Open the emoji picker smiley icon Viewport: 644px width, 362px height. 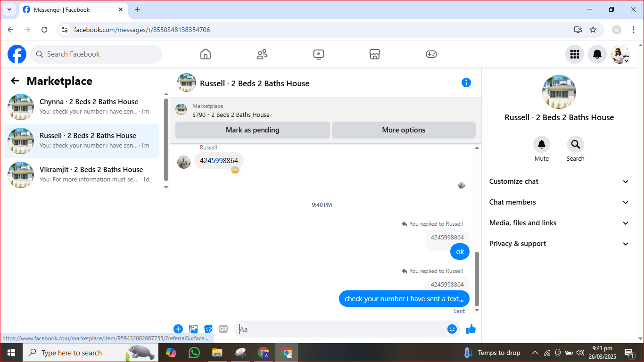[452, 329]
